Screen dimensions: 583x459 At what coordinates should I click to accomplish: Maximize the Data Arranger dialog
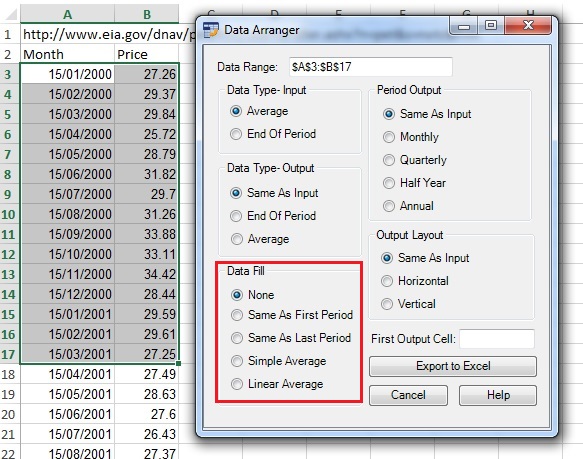pos(491,26)
